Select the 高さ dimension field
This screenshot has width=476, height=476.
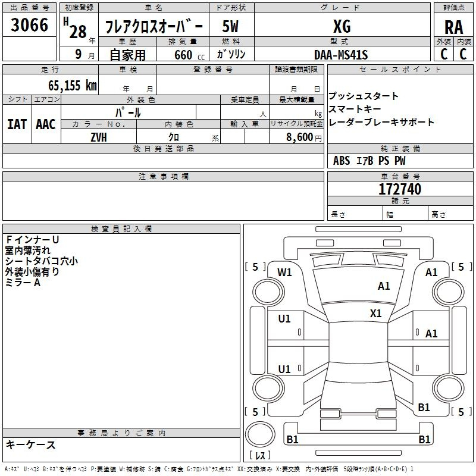451,214
